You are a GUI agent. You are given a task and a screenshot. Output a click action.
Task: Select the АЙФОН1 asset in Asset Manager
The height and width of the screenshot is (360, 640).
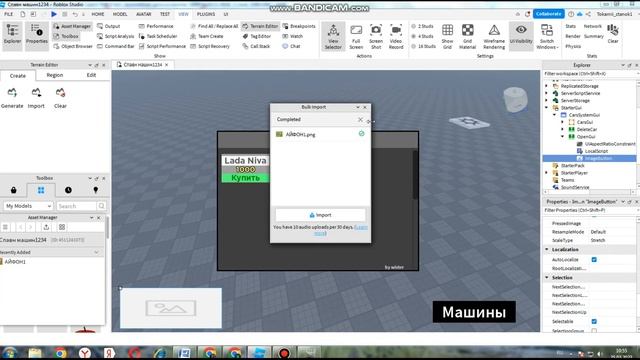15,262
